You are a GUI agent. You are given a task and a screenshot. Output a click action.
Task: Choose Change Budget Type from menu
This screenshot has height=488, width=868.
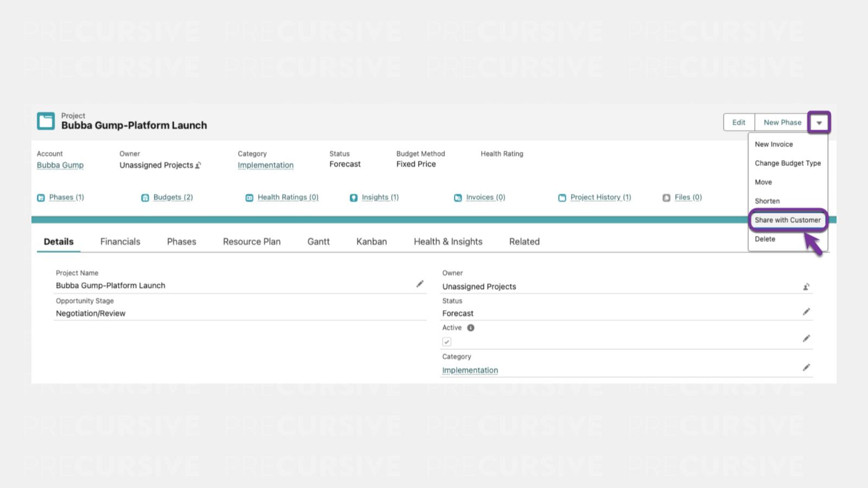point(787,163)
